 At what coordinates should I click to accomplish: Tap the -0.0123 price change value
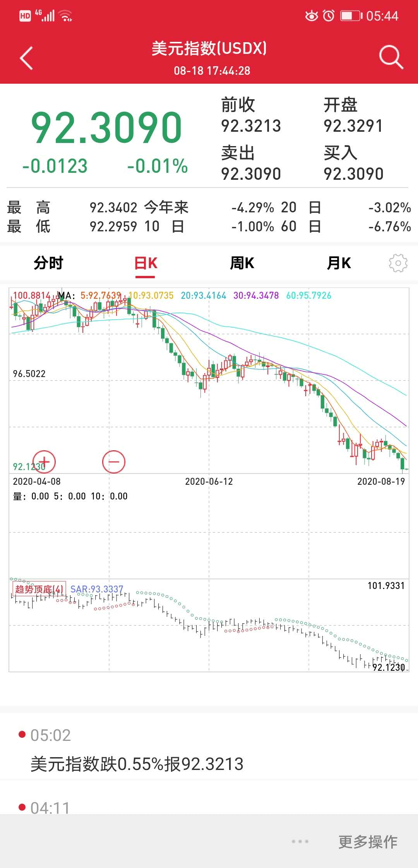55,166
